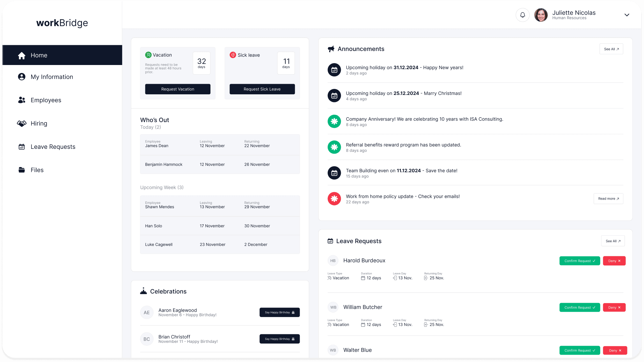Click Juliette Nicolas profile avatar

541,15
